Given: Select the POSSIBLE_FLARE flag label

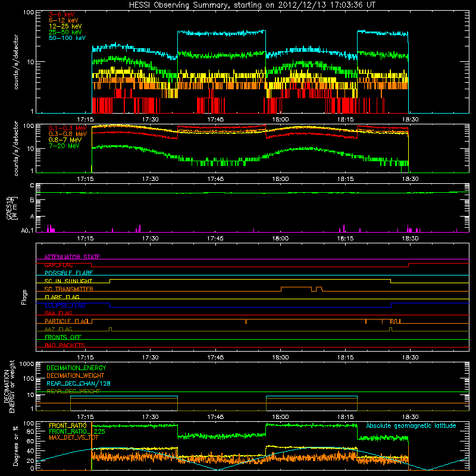Looking at the screenshot, I should [68, 273].
